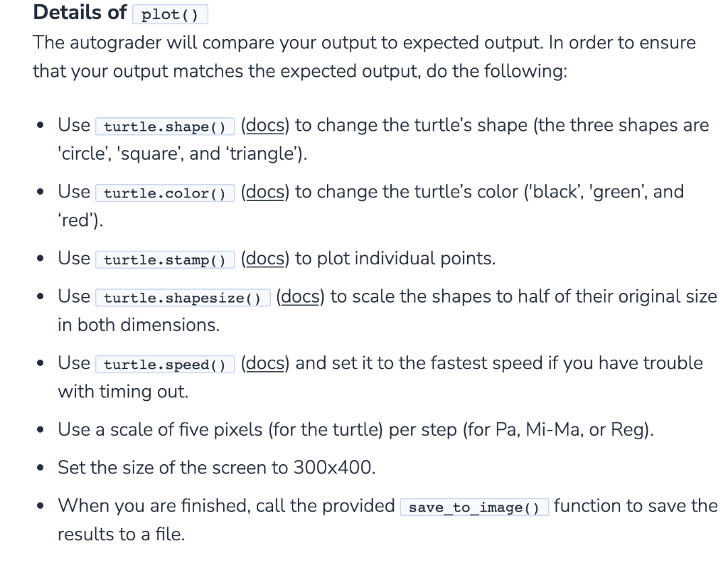Visit the docs link after turtle.shapesize()
This screenshot has width=728, height=570.
click(x=300, y=296)
